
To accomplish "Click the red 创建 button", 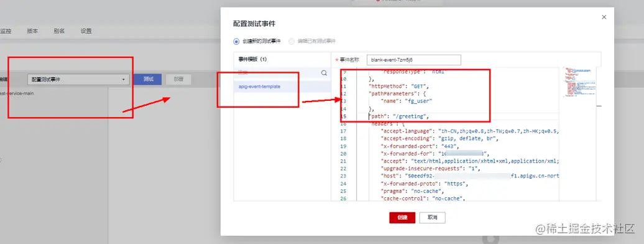I will click(x=402, y=218).
